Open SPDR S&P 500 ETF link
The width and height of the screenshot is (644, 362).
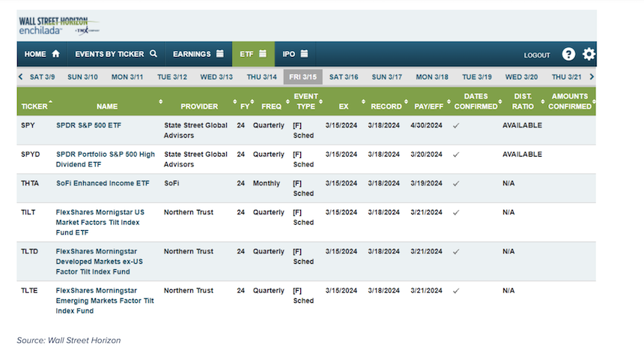click(x=88, y=125)
